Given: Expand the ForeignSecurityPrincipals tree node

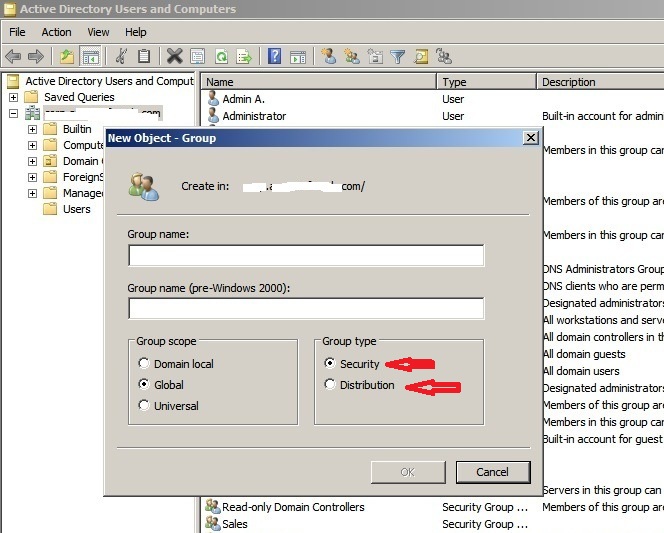Looking at the screenshot, I should (x=32, y=177).
